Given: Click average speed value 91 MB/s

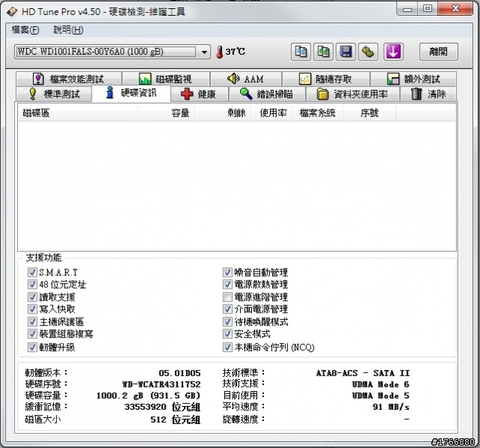Looking at the screenshot, I should 391,407.
